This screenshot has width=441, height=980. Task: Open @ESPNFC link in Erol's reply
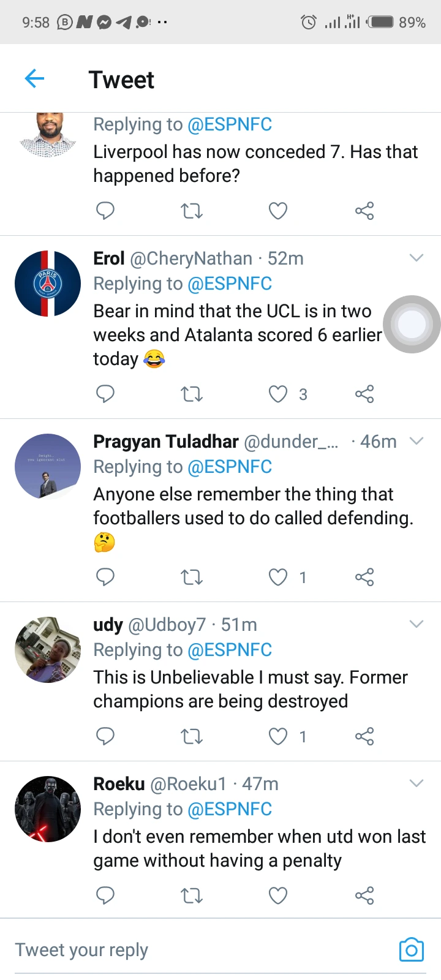(230, 284)
